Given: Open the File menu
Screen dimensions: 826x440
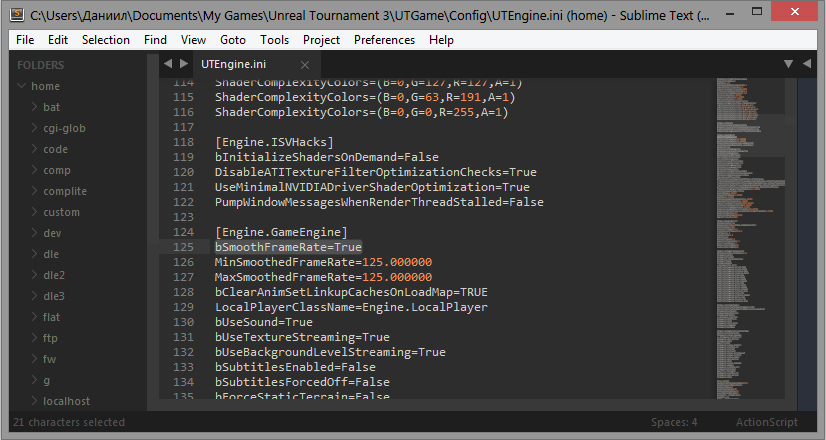Looking at the screenshot, I should [x=25, y=40].
